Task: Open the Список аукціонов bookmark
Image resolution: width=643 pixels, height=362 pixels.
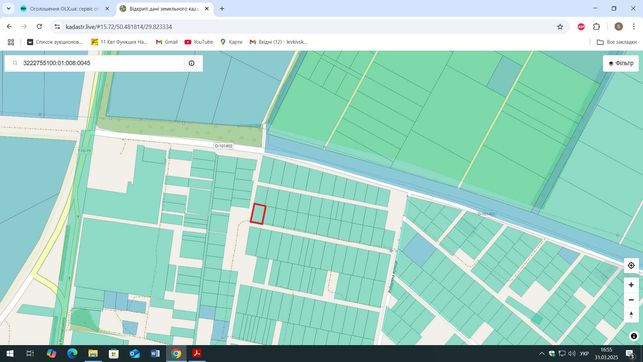Action: 55,42
